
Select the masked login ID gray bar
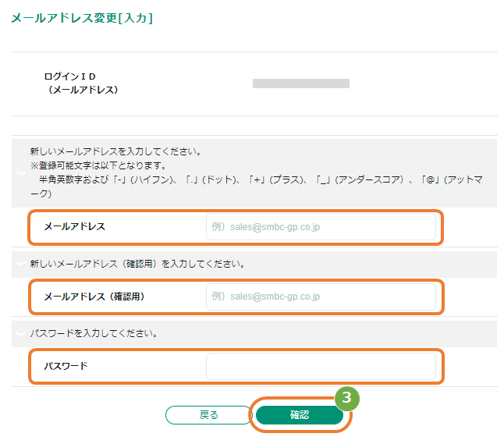301,83
